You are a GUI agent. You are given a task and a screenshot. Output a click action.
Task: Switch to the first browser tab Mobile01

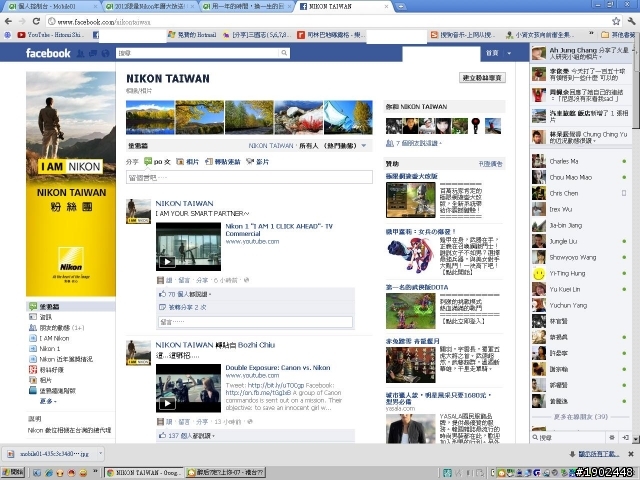(50, 7)
